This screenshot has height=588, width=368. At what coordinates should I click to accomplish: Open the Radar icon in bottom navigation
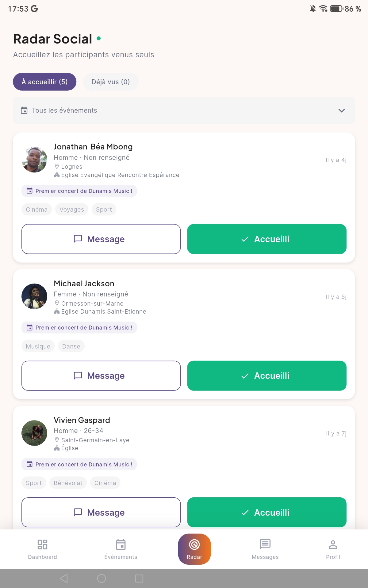pyautogui.click(x=194, y=549)
